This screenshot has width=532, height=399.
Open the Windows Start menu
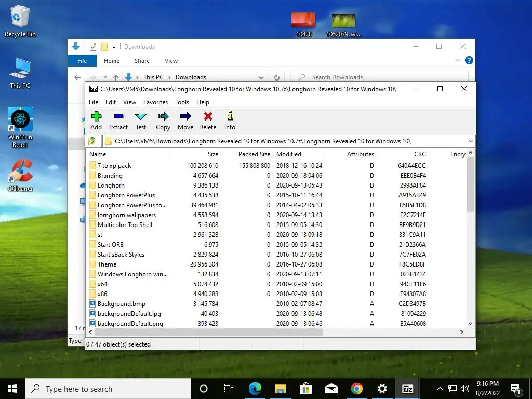point(12,389)
